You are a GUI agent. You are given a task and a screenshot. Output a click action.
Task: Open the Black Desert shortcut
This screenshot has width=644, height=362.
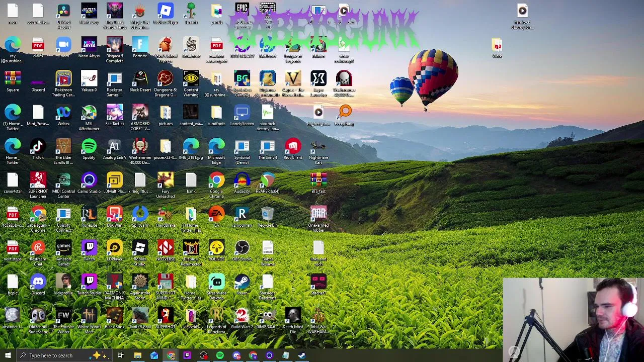pyautogui.click(x=140, y=81)
